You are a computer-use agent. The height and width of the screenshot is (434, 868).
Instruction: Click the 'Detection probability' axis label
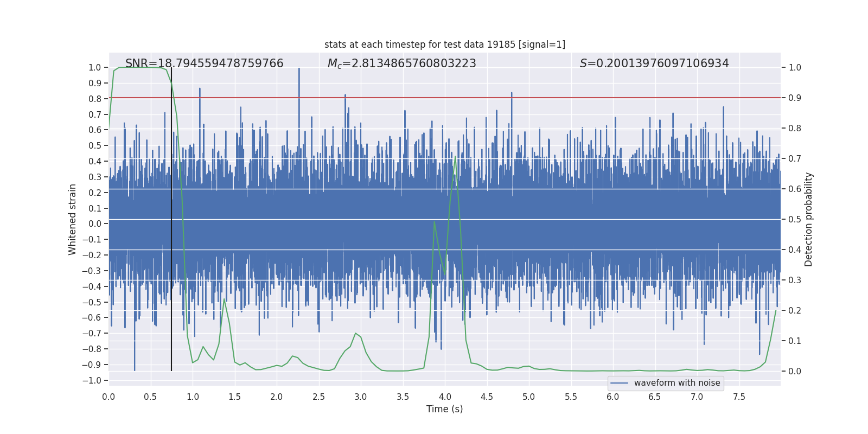[x=809, y=219]
